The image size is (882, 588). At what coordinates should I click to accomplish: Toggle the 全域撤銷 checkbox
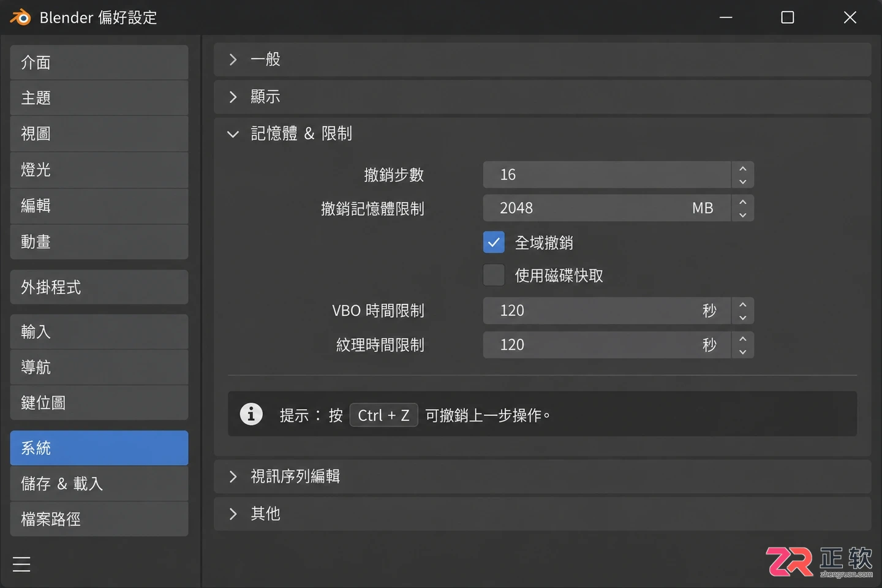[x=494, y=243]
